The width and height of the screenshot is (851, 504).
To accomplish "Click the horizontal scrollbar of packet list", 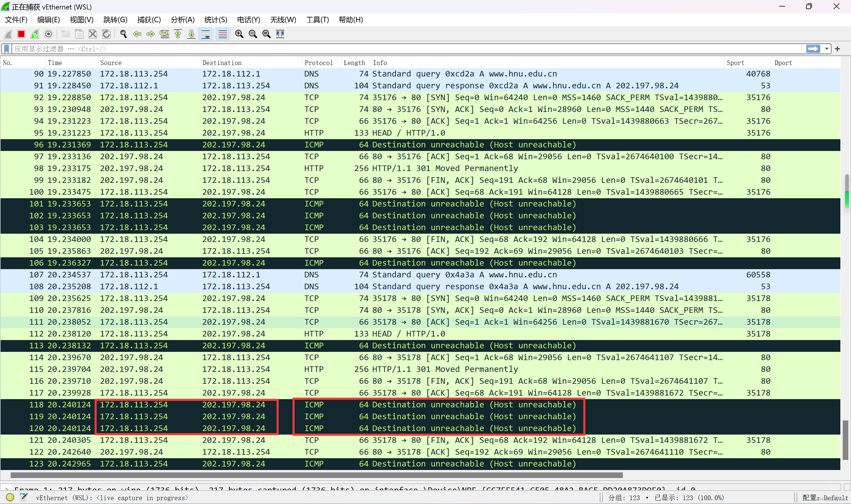I will [x=316, y=475].
